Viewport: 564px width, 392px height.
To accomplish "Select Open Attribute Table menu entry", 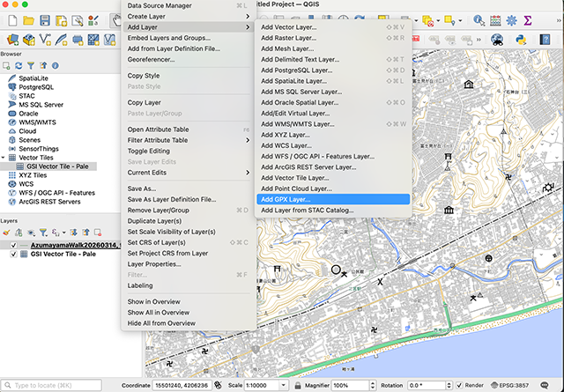I will 189,129.
